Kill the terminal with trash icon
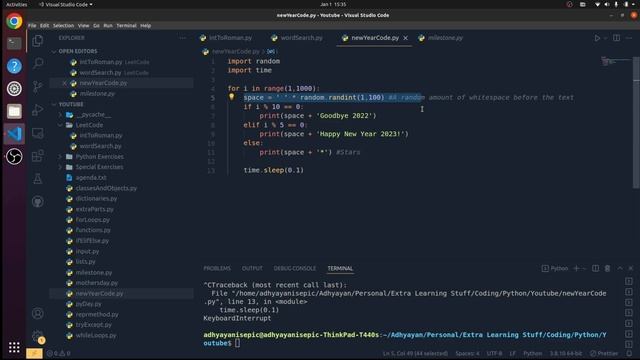This screenshot has height=360, width=640. click(607, 268)
